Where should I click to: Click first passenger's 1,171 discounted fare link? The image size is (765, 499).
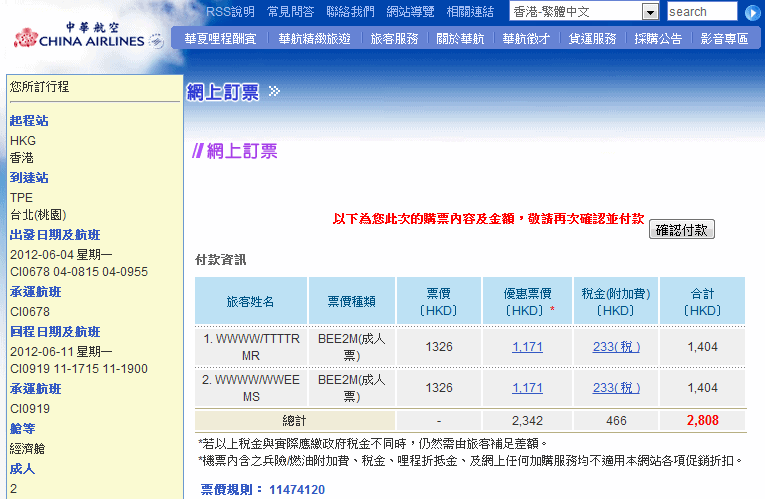coord(527,346)
